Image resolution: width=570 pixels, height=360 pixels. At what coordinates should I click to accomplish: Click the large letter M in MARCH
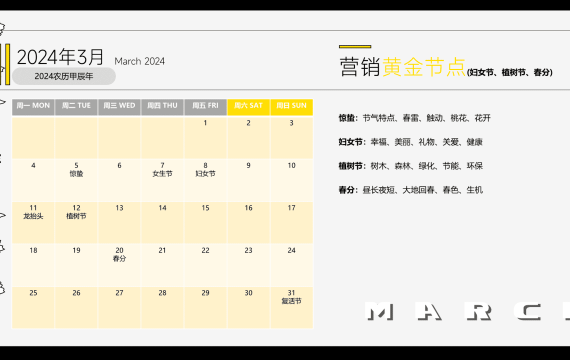380,312
